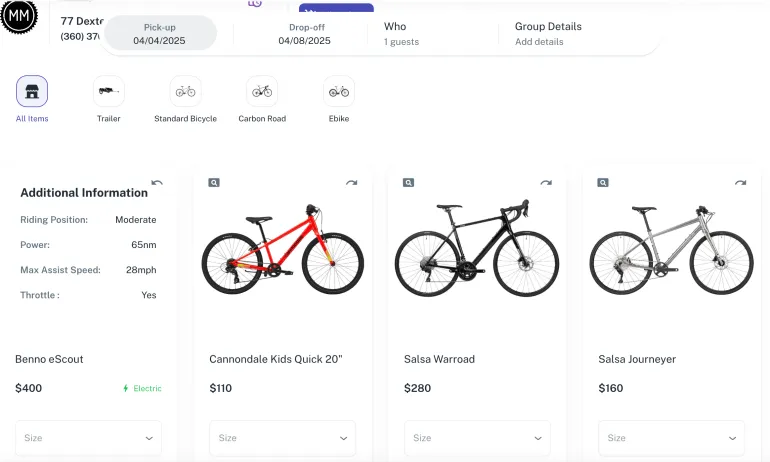
Task: Open the Benno eScout Size dropdown
Action: pos(88,438)
